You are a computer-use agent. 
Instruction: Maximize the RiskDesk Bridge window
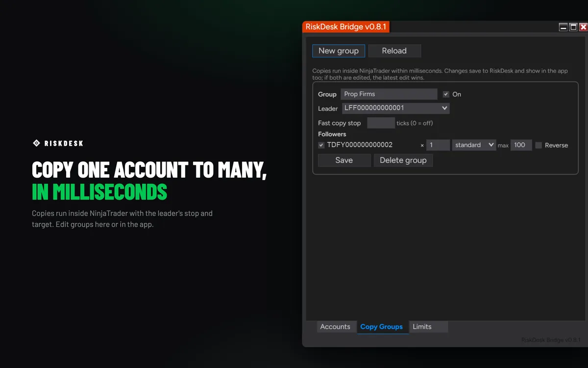point(573,27)
